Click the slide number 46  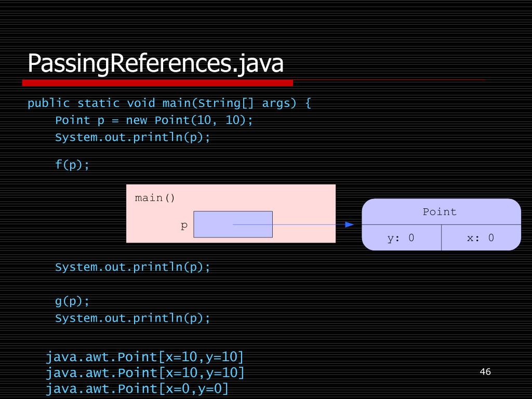485,372
